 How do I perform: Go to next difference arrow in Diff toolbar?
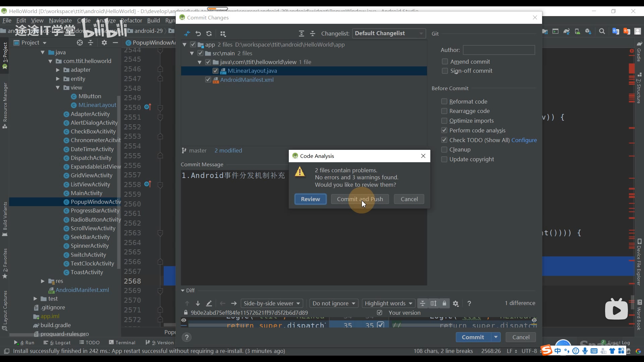(x=198, y=303)
